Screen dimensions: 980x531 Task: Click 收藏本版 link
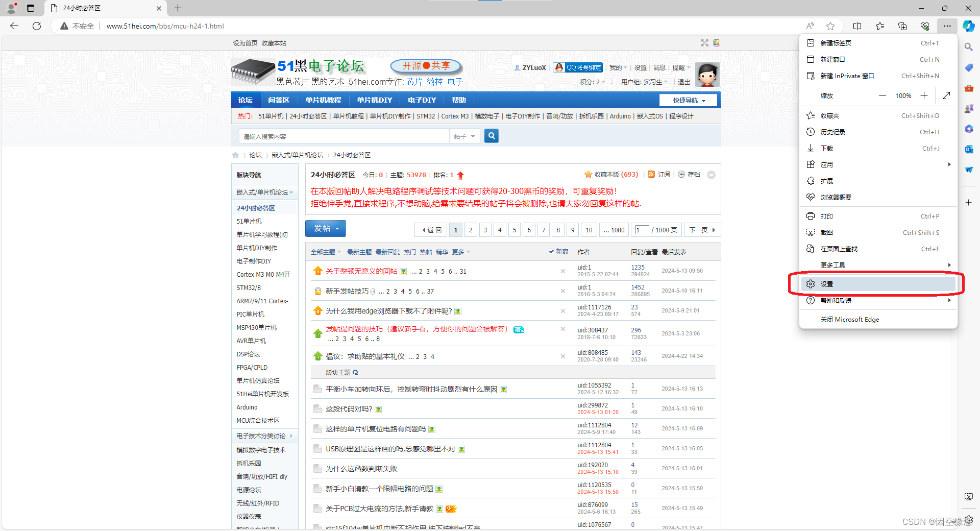click(611, 175)
